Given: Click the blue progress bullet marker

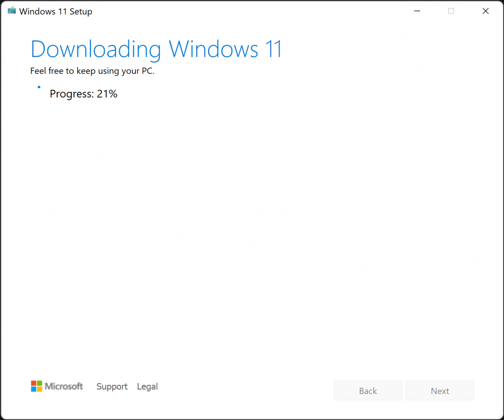Looking at the screenshot, I should 39,87.
